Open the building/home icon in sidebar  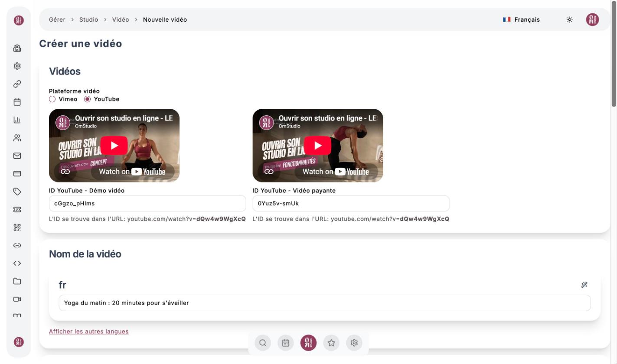(x=17, y=48)
